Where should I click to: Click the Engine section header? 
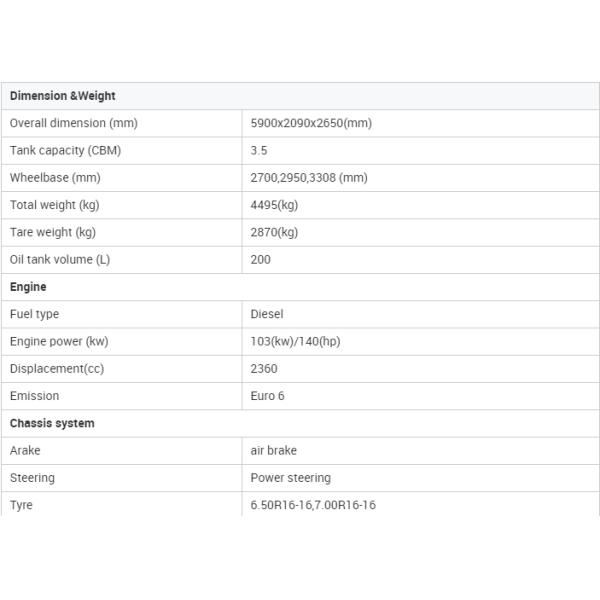point(28,287)
